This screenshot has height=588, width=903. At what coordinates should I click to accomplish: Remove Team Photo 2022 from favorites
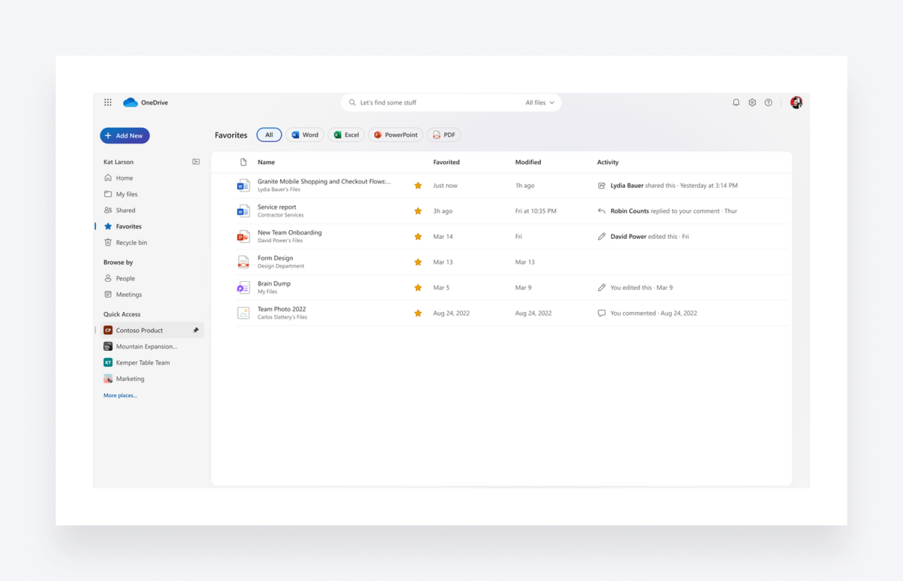click(418, 313)
